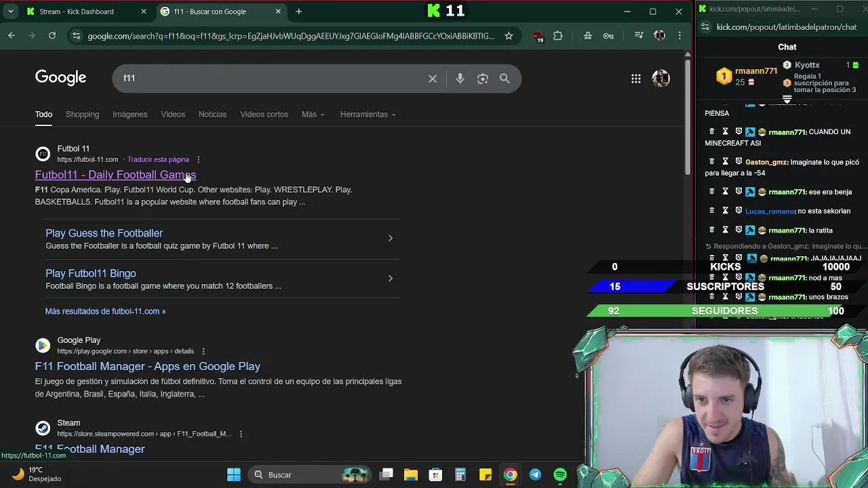Click the Gaston_gmz username in chat
The height and width of the screenshot is (488, 868).
pyautogui.click(x=766, y=162)
